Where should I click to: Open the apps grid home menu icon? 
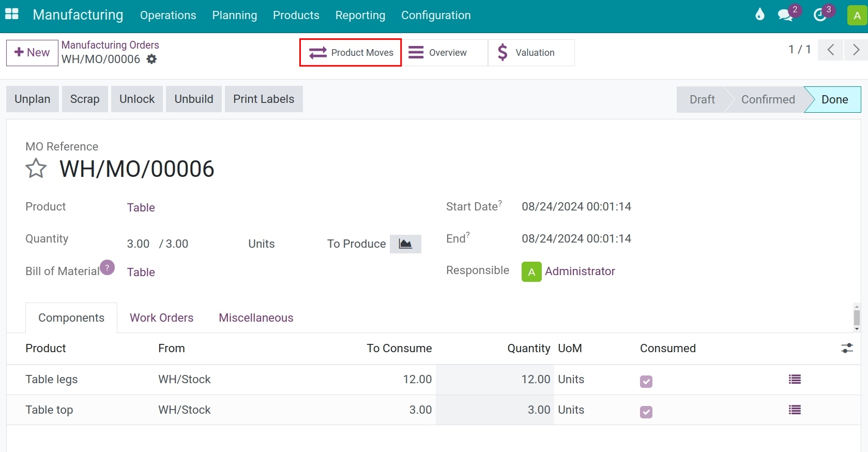point(12,14)
